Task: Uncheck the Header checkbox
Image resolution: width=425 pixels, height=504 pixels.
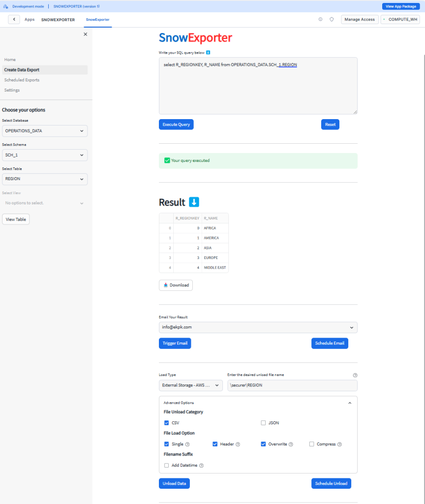Action: [215, 444]
